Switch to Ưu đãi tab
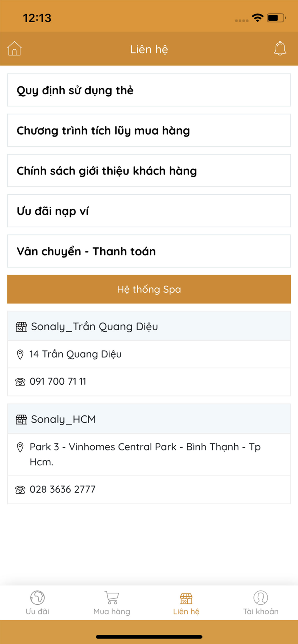298x644 pixels. [37, 603]
